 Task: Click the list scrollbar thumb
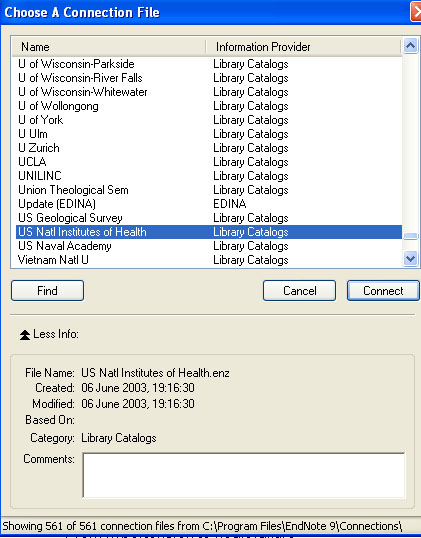click(410, 236)
